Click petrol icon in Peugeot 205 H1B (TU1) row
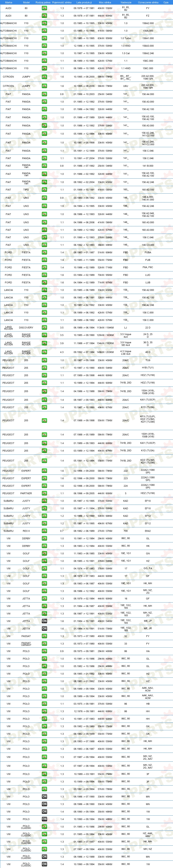 click(44, 368)
